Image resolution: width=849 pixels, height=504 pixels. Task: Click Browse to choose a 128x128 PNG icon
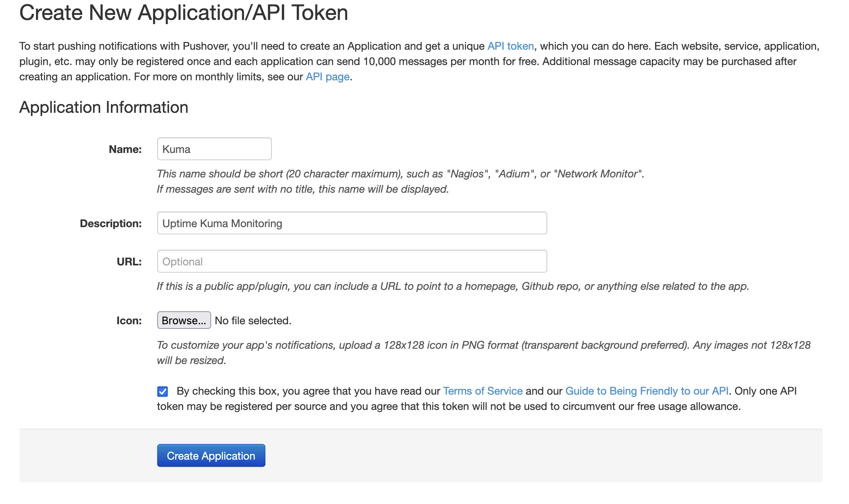(184, 320)
